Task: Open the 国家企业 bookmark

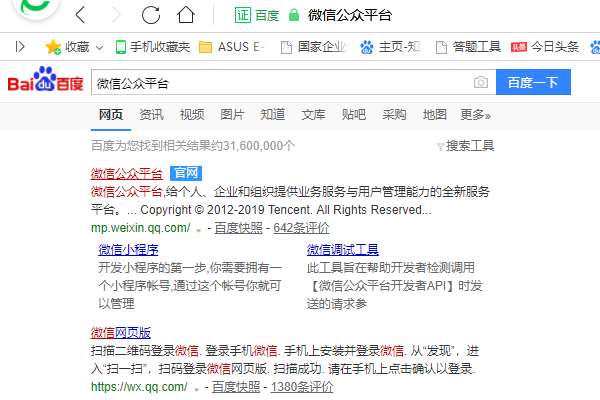Action: click(313, 47)
